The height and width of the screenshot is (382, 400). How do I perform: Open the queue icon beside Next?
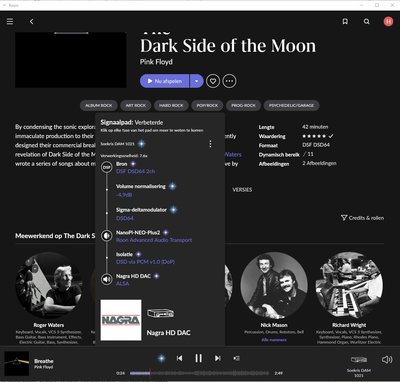237,358
